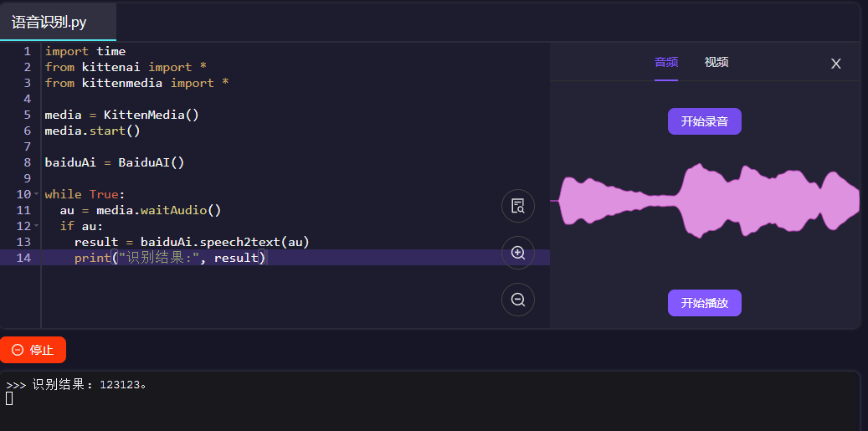Select line number 14 in the gutter

click(23, 258)
